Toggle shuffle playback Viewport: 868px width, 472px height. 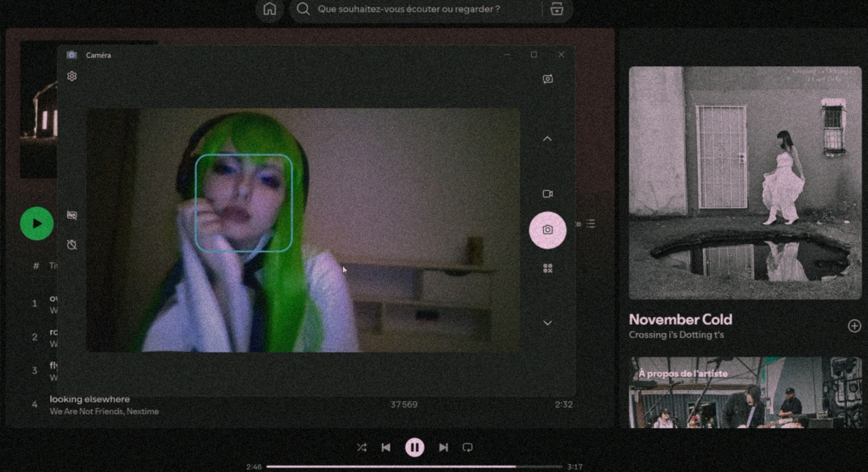362,447
